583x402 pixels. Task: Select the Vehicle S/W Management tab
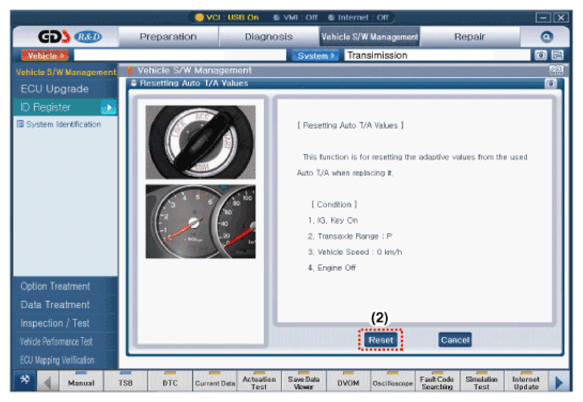[370, 36]
